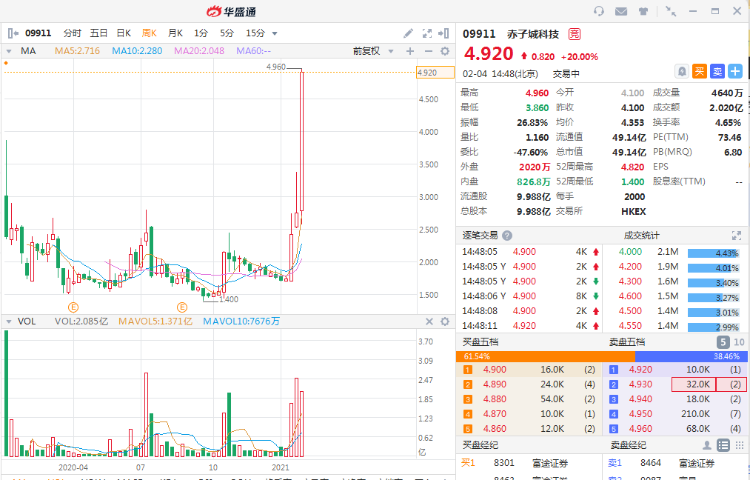Click the 4.43% volume distribution bar

714,253
